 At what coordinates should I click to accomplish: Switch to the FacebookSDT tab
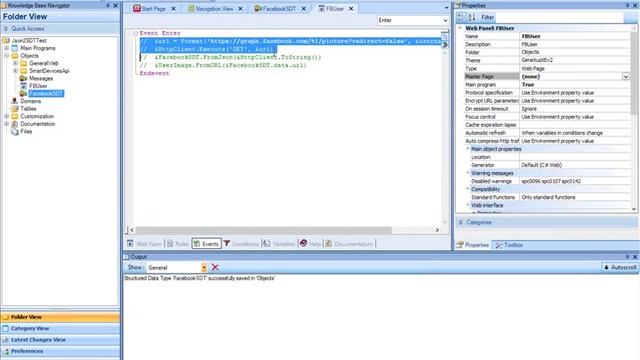coord(275,9)
